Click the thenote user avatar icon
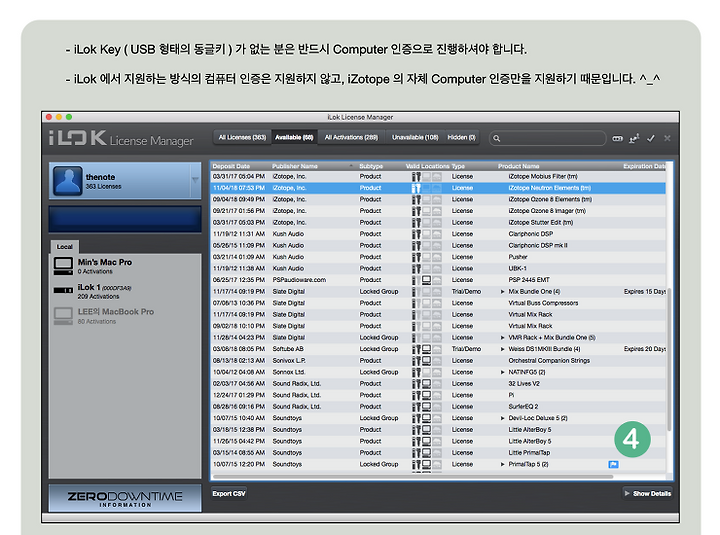The height and width of the screenshot is (535, 720). 68,181
